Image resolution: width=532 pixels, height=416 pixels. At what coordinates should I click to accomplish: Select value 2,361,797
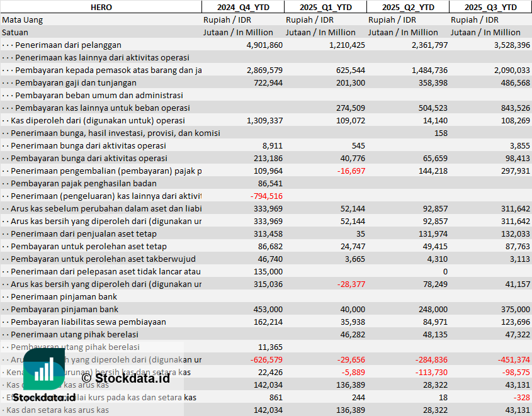click(x=429, y=45)
